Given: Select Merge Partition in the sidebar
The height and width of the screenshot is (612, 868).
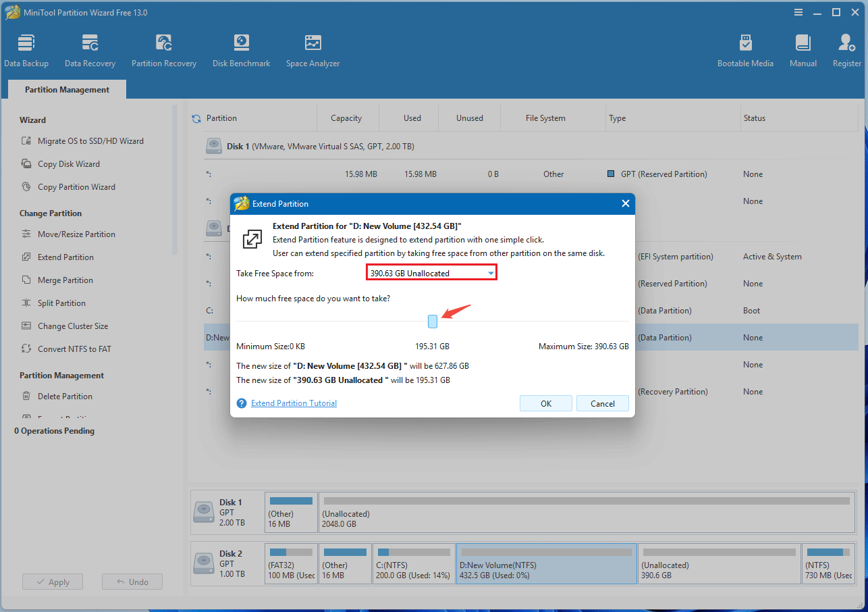Looking at the screenshot, I should click(65, 280).
